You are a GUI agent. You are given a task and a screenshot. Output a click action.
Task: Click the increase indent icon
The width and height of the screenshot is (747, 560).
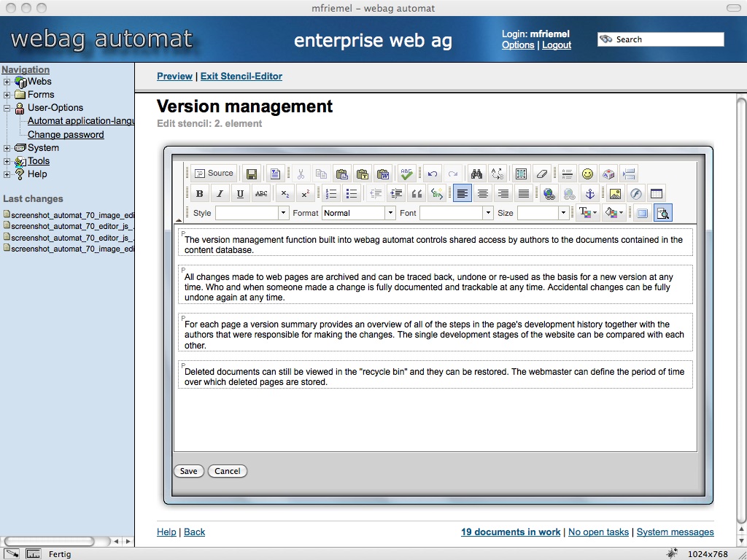(x=396, y=193)
